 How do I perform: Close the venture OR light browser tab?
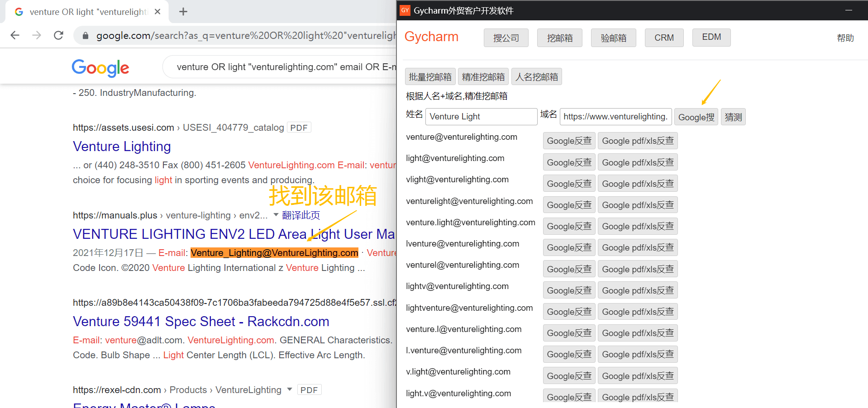[x=157, y=12]
